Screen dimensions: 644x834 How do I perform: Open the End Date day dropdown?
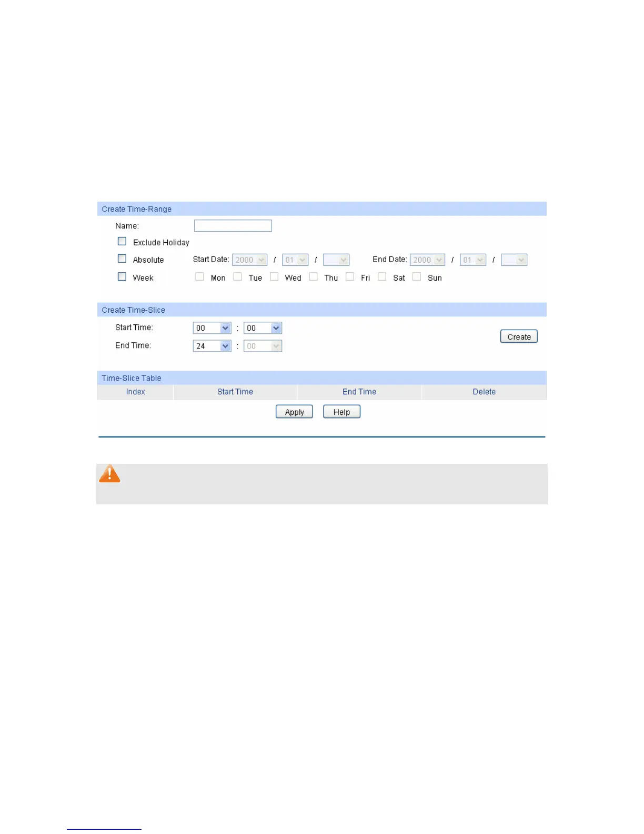coord(514,260)
